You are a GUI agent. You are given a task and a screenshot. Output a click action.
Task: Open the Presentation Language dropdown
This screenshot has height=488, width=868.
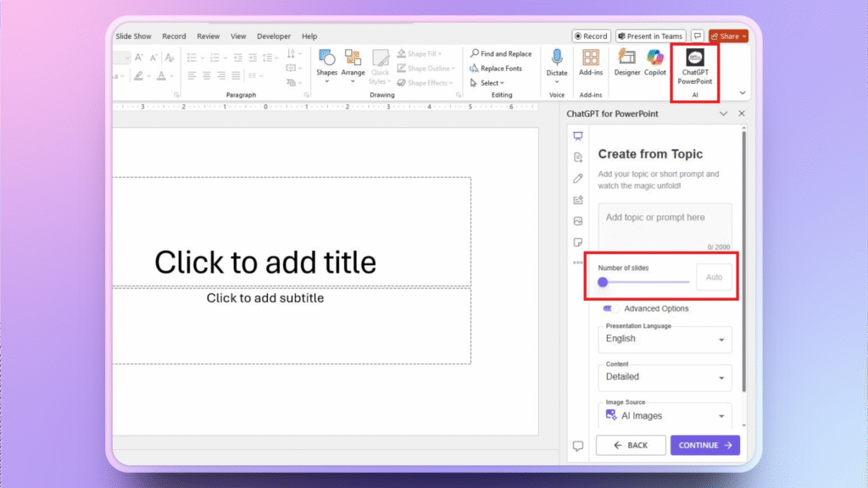pyautogui.click(x=665, y=339)
